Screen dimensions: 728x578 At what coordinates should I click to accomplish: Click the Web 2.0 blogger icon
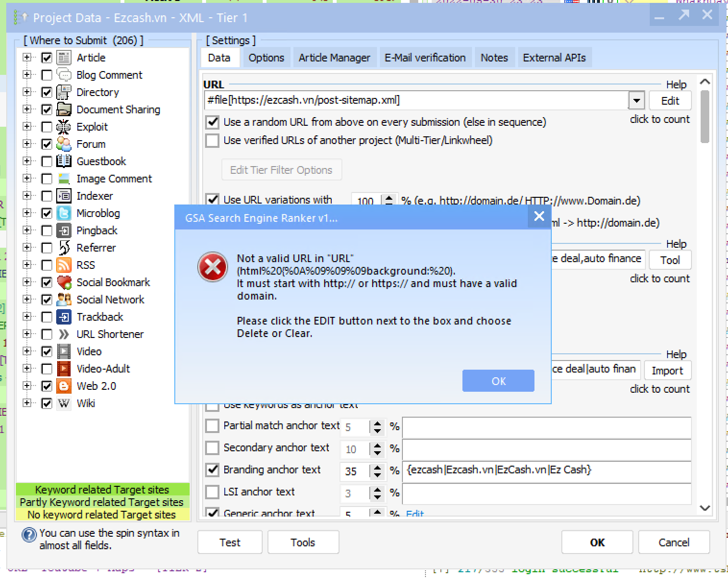pyautogui.click(x=64, y=386)
